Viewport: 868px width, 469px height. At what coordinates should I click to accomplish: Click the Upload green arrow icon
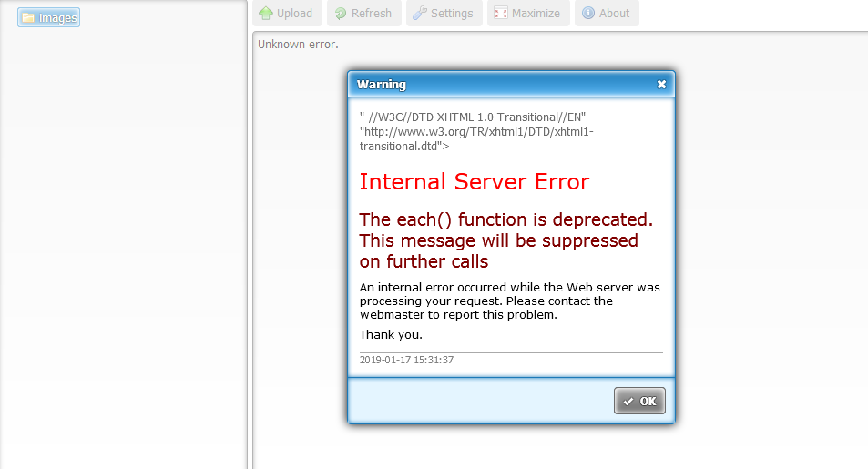pyautogui.click(x=266, y=14)
